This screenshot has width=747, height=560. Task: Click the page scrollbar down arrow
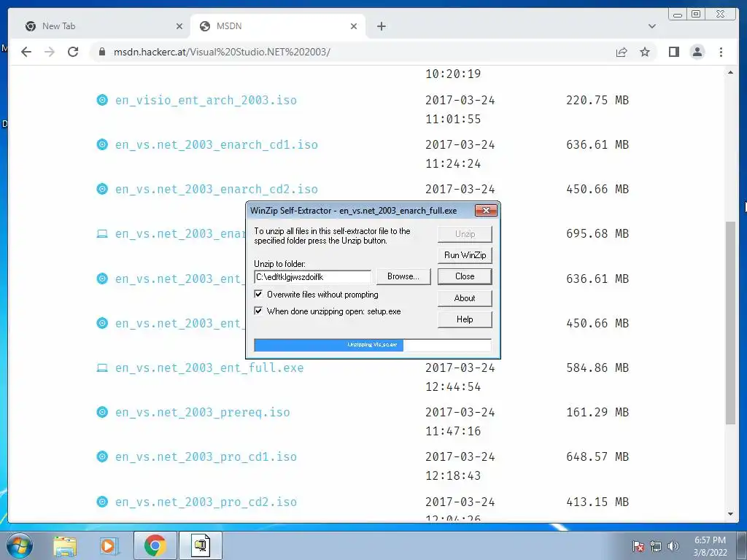pos(730,514)
